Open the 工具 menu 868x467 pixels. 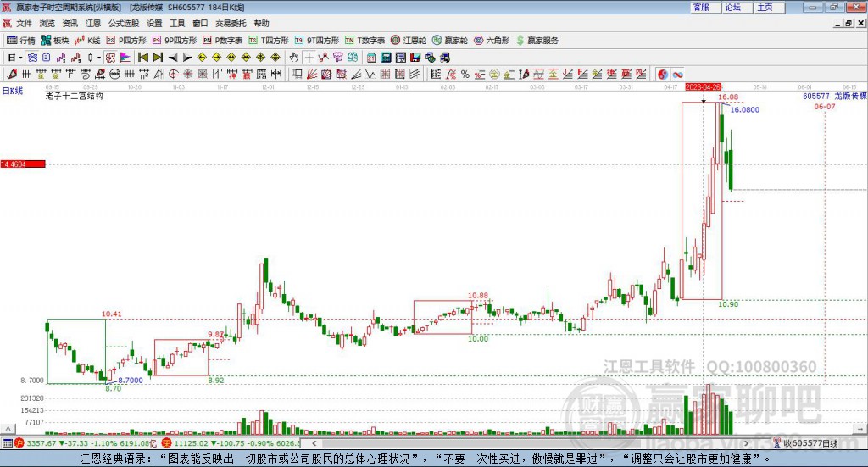click(177, 23)
